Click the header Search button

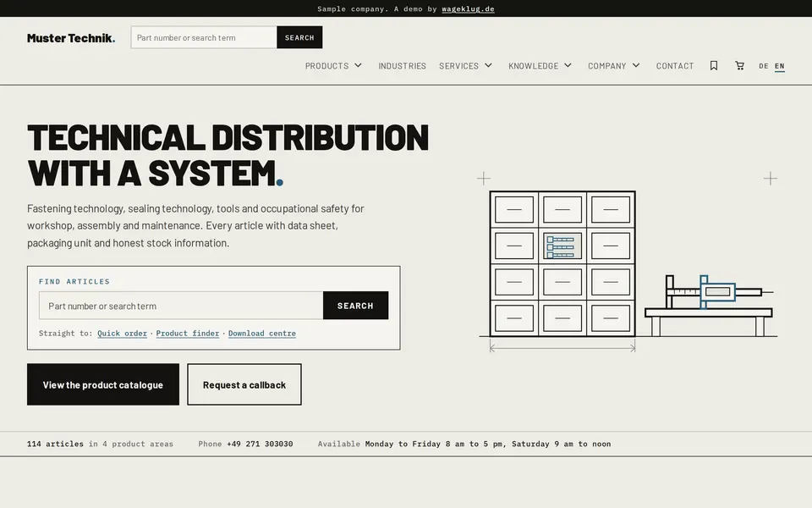click(299, 37)
